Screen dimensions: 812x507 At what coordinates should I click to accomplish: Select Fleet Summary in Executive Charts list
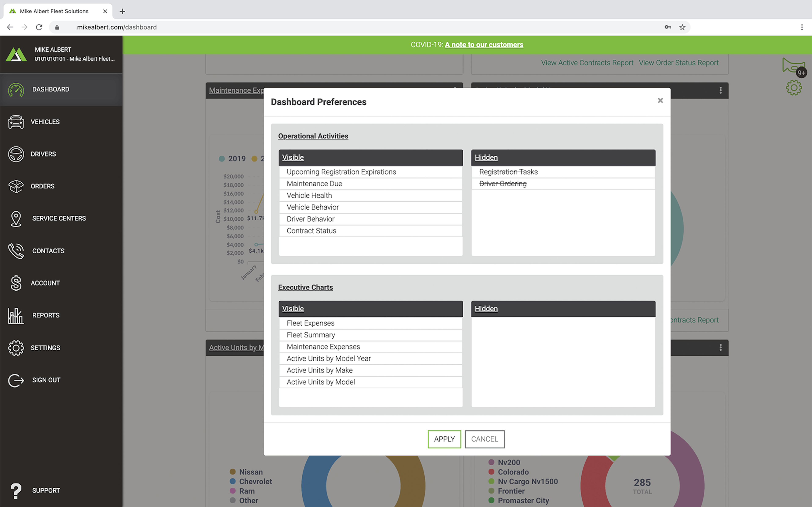coord(311,335)
